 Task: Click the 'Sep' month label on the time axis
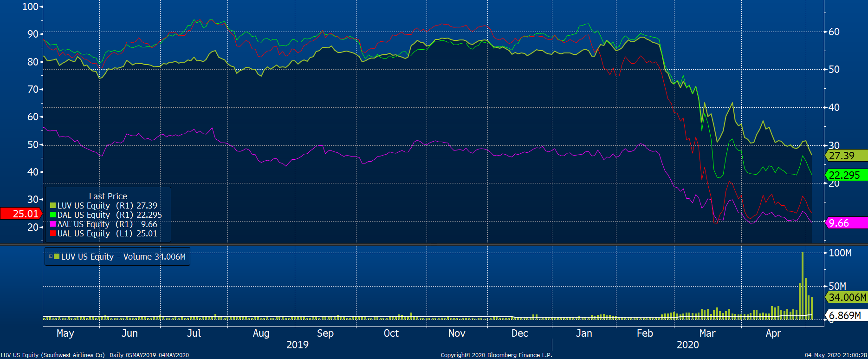pos(325,333)
